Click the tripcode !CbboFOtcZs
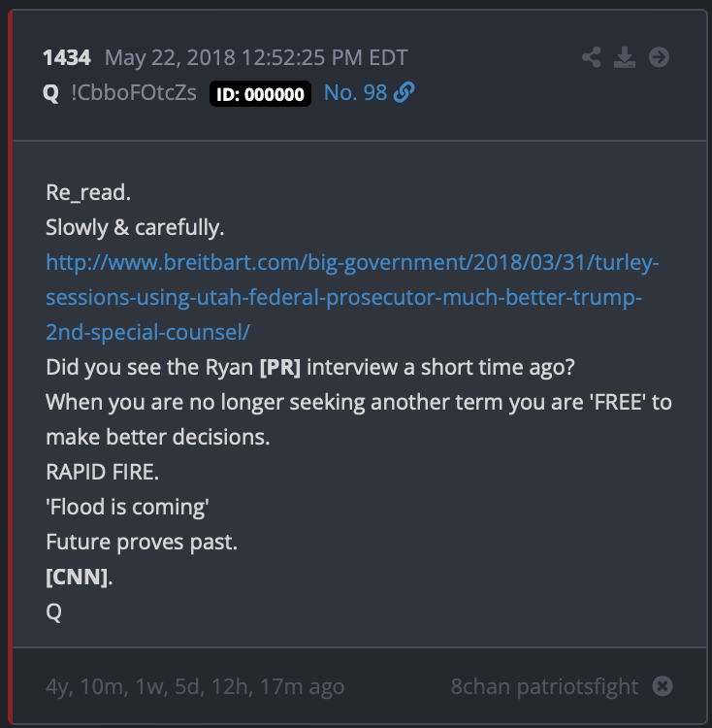Viewport: 712px width, 728px height. [135, 93]
